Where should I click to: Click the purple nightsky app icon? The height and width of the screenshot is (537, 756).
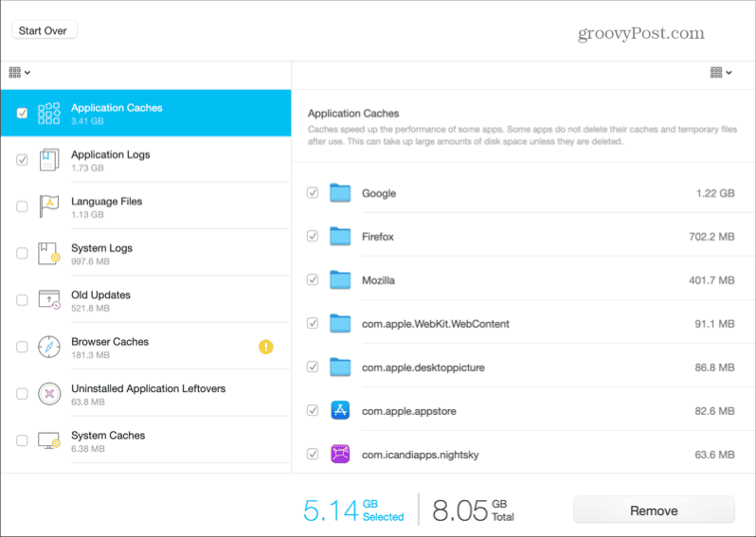pos(340,454)
